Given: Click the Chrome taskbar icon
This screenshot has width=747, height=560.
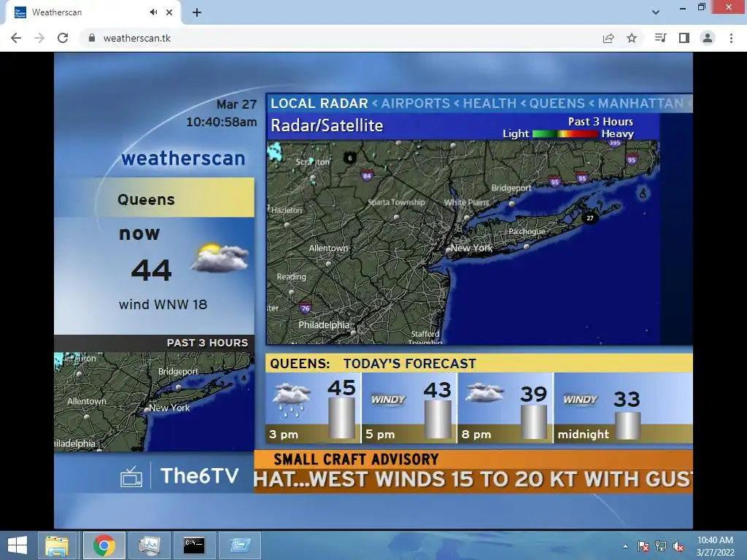Looking at the screenshot, I should coord(104,545).
